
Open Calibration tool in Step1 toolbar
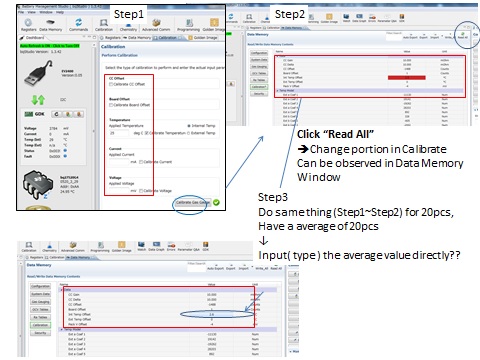[x=104, y=25]
